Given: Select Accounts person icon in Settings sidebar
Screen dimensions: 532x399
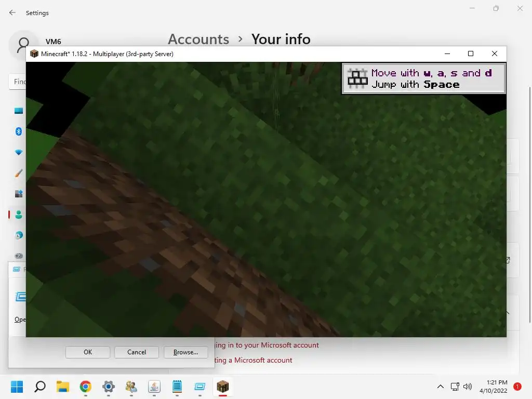Looking at the screenshot, I should (19, 215).
